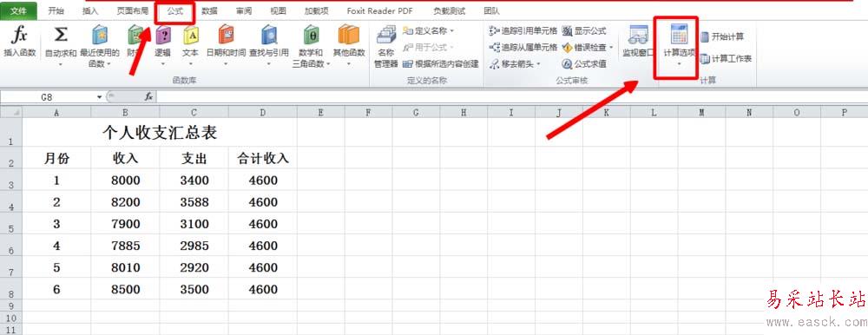Expand the Define Name (定义名称) dropdown arrow

tap(451, 30)
